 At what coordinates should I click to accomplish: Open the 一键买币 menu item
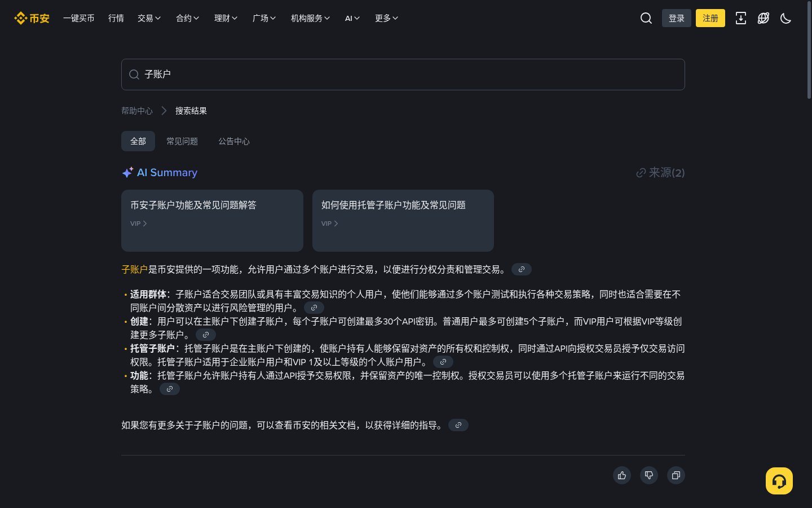79,18
